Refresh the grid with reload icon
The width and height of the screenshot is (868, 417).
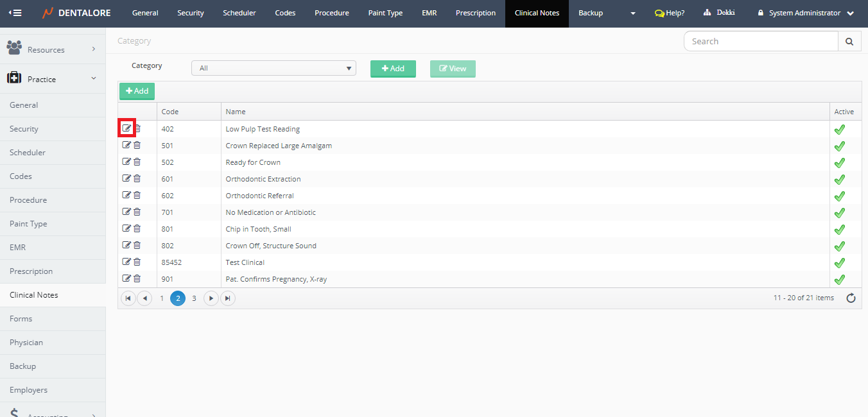pyautogui.click(x=851, y=298)
